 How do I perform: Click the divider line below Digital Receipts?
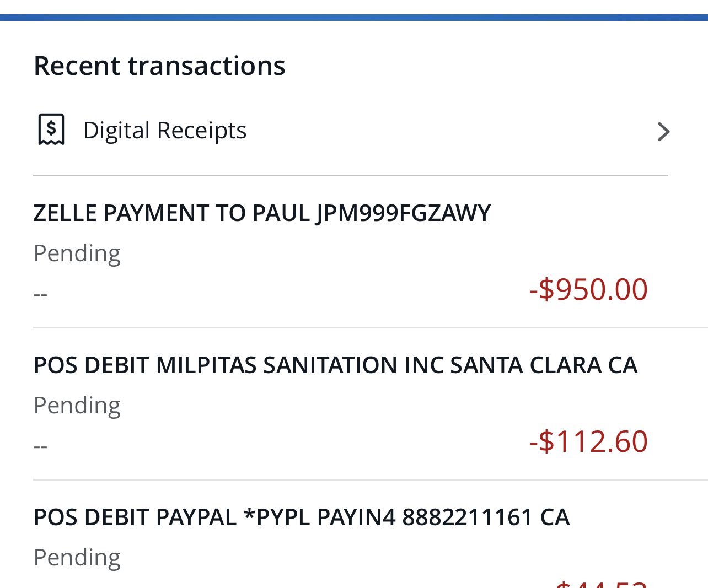pos(351,176)
